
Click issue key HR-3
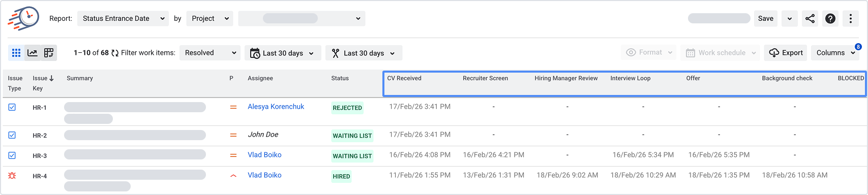tap(40, 156)
